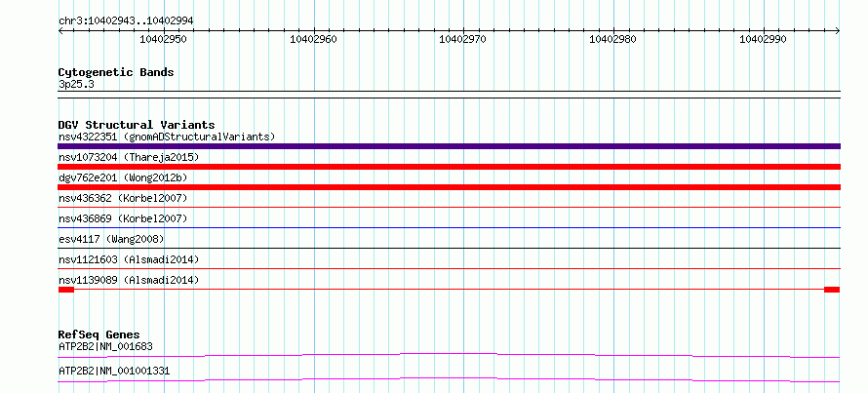The height and width of the screenshot is (393, 868).
Task: Open variant esv4117 (Wang2008) label
Action: pyautogui.click(x=111, y=239)
